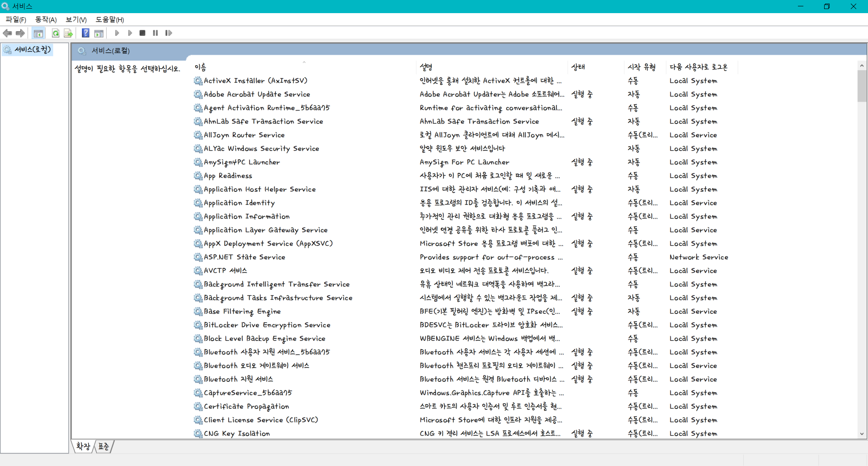Click the Export List toolbar icon
The image size is (868, 466).
(x=68, y=33)
